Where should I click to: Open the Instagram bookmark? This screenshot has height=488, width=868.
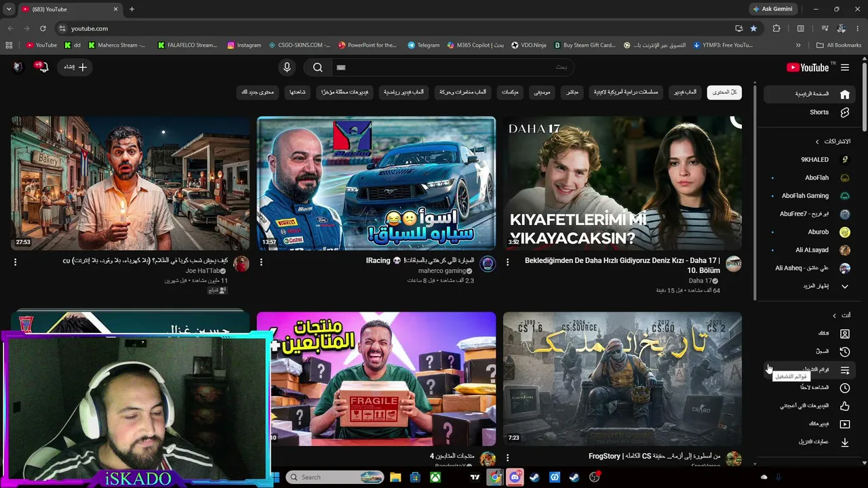pos(244,45)
